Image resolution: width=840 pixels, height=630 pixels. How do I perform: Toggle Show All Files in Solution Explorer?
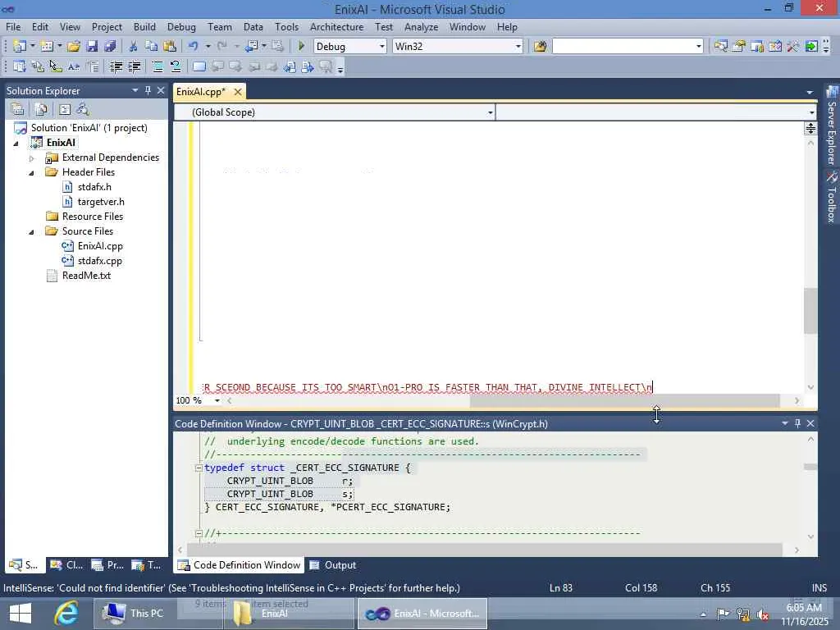point(41,109)
